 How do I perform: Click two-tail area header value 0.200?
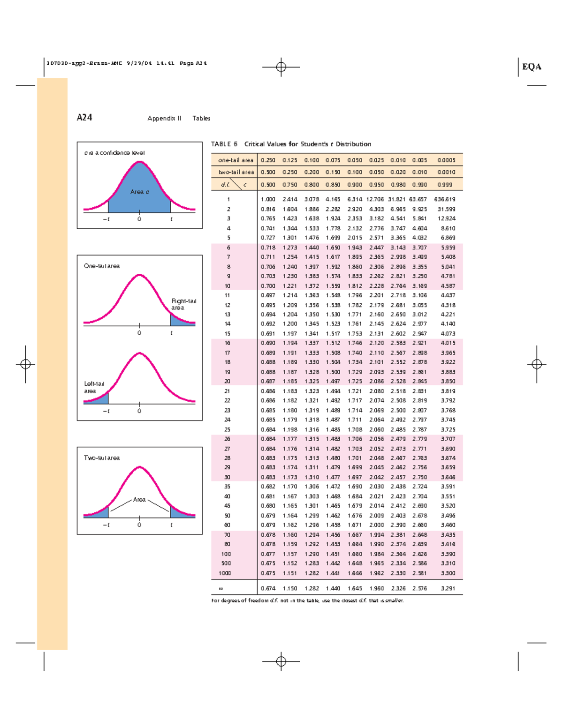(311, 173)
